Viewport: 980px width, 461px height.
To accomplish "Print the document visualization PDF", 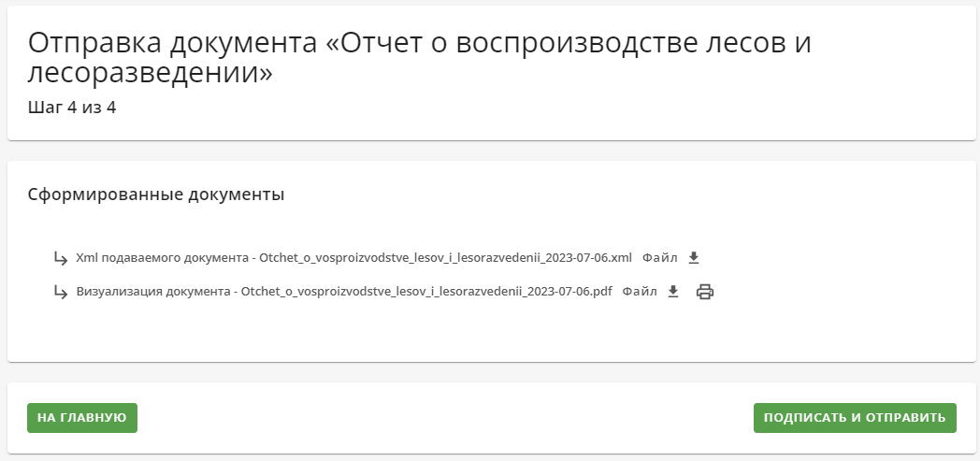I will coord(705,292).
